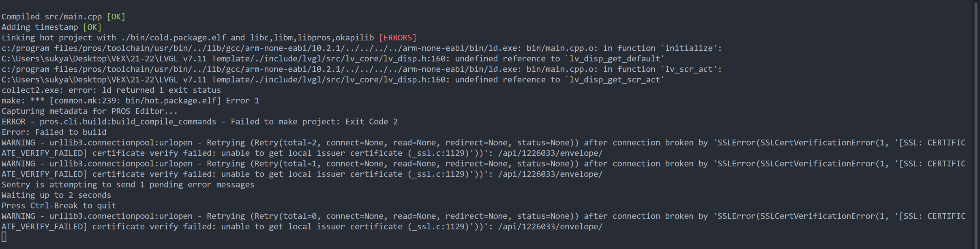Click the green [OK] after src/main.cpp
The image size is (980, 249).
click(x=116, y=17)
